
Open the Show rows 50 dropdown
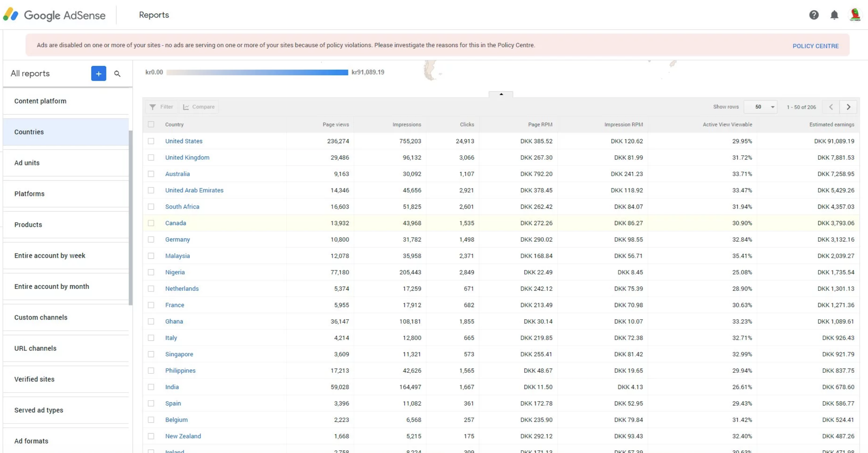tap(761, 107)
